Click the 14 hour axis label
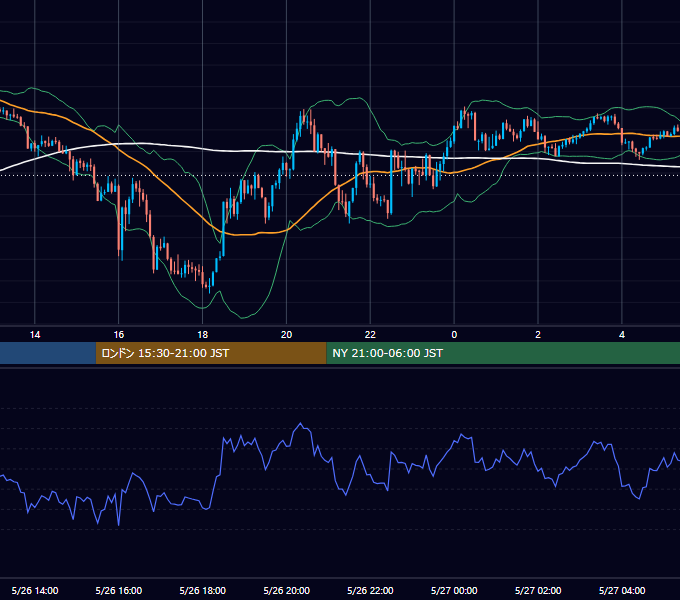This screenshot has height=600, width=680. click(x=35, y=335)
